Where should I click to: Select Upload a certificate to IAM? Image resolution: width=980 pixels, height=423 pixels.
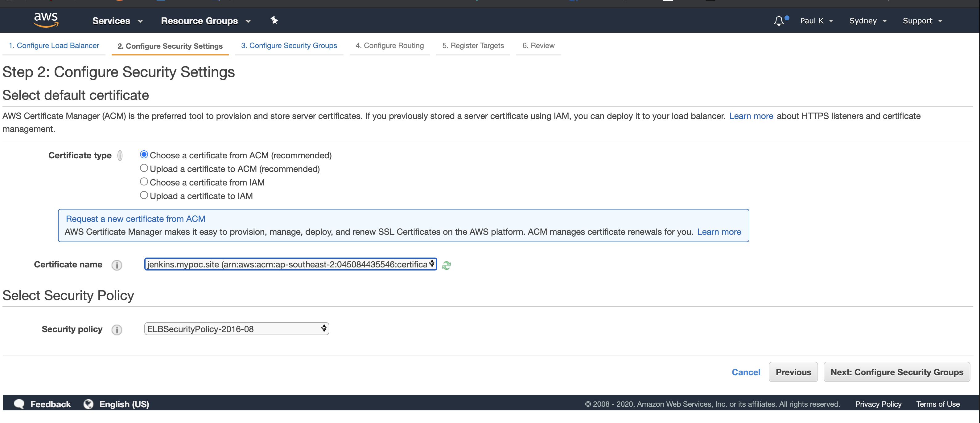(x=144, y=195)
